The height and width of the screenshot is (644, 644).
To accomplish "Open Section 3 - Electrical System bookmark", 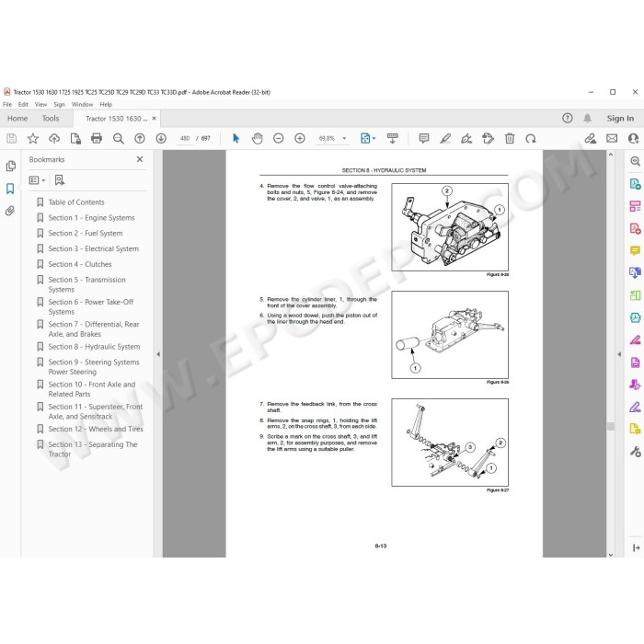I will click(93, 249).
